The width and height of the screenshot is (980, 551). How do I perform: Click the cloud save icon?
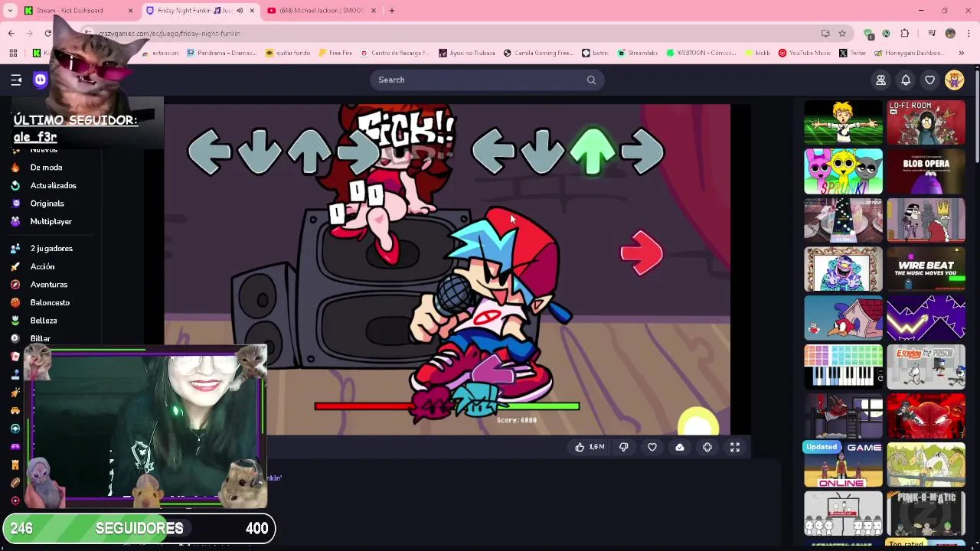680,447
